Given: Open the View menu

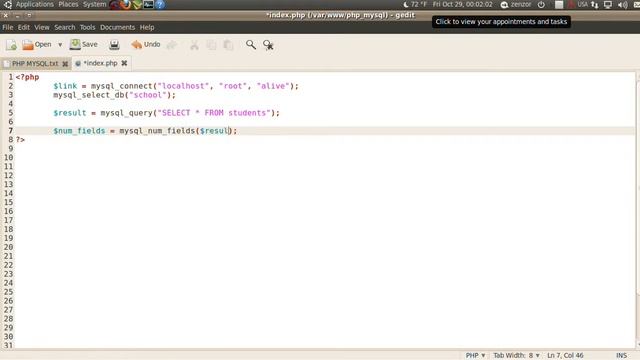Looking at the screenshot, I should [x=42, y=27].
